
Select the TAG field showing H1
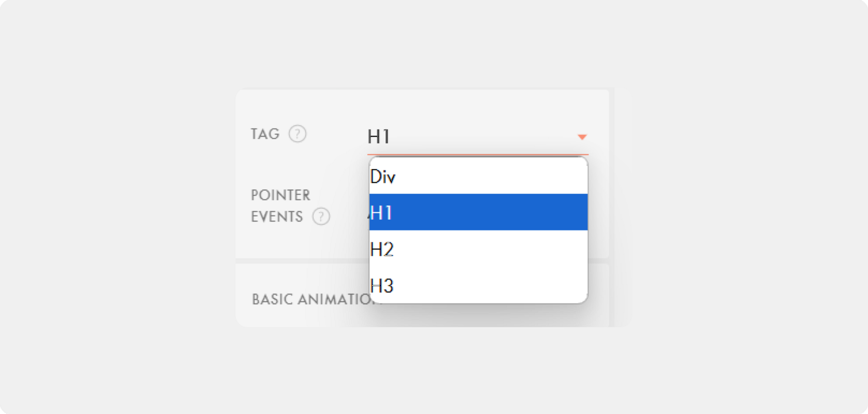tap(478, 137)
